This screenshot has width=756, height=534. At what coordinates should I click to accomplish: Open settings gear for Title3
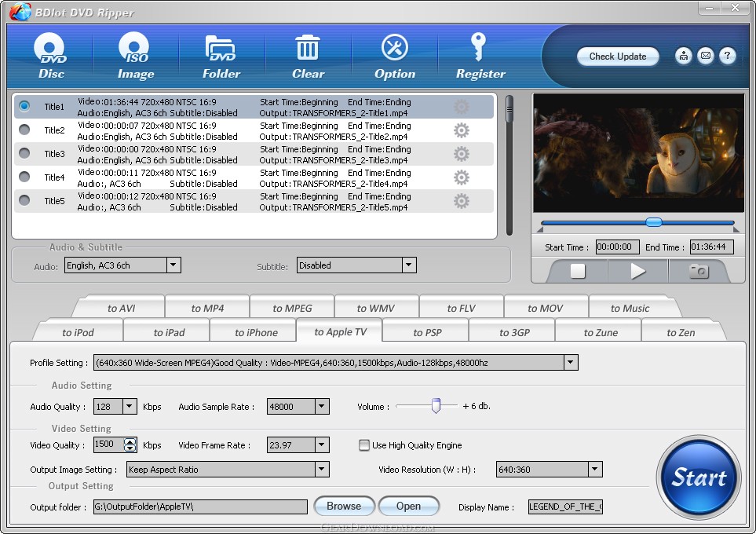pos(462,154)
